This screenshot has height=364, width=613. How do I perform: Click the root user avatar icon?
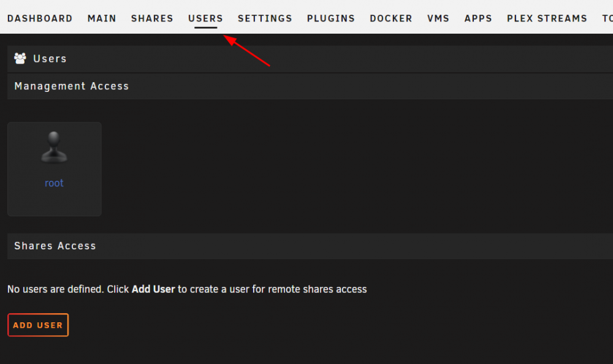click(54, 147)
